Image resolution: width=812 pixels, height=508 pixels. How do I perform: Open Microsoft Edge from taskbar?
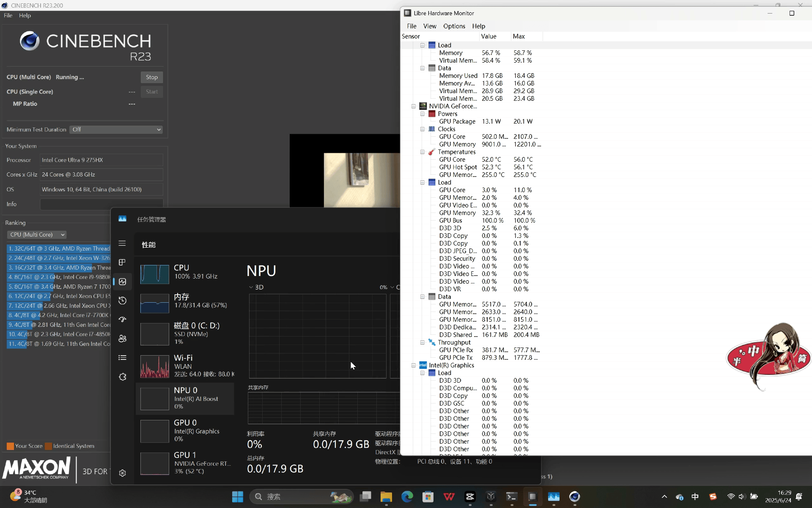click(x=407, y=497)
